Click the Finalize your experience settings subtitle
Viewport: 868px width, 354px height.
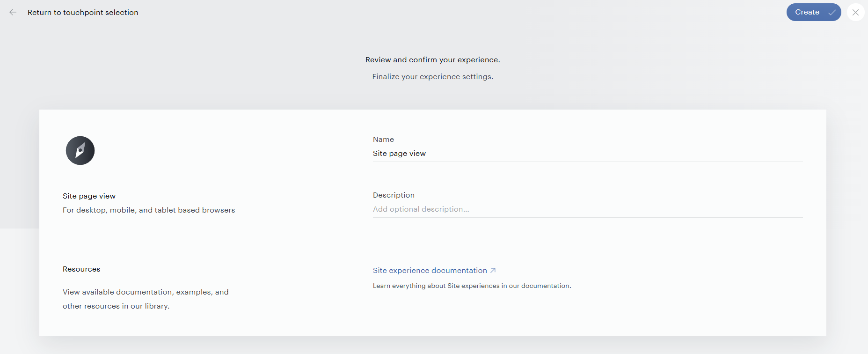(x=433, y=77)
